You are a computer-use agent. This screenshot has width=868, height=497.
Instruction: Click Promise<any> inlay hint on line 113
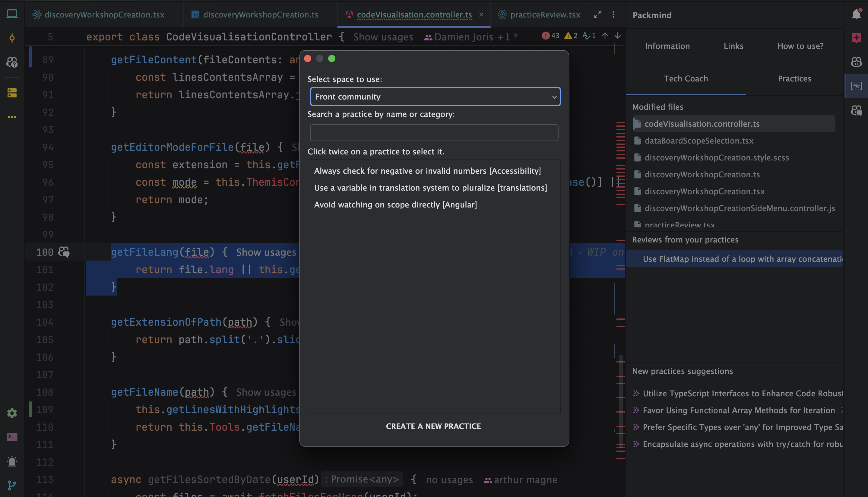pyautogui.click(x=362, y=479)
